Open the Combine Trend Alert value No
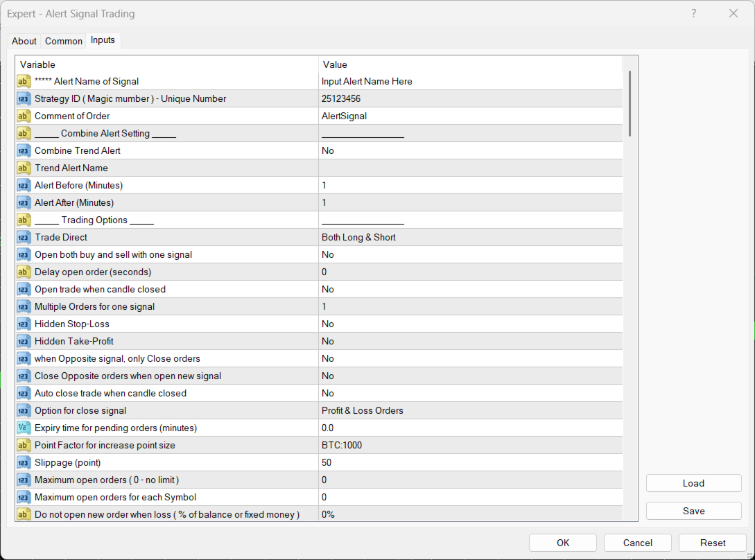 [x=471, y=150]
